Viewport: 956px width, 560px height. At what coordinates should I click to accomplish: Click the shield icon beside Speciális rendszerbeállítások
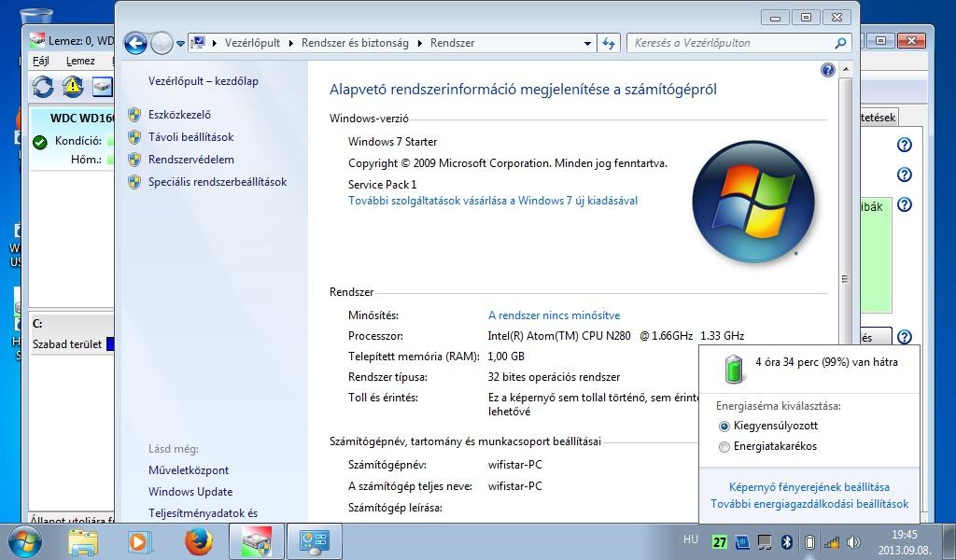pyautogui.click(x=134, y=182)
